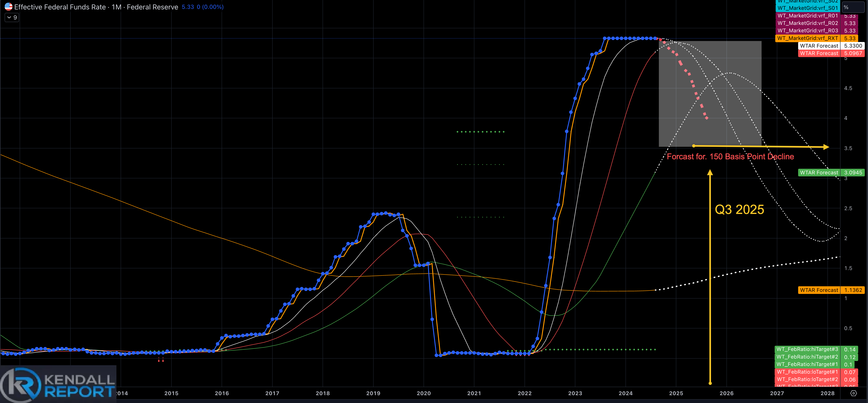The height and width of the screenshot is (403, 868).
Task: Click the yellow horizontal arrow tip
Action: tap(826, 147)
